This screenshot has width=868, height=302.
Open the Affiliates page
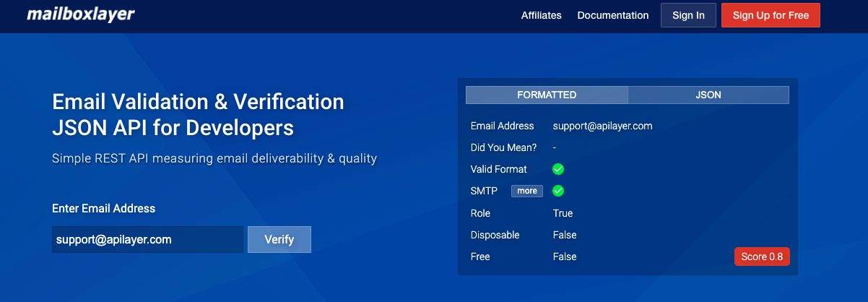click(542, 15)
